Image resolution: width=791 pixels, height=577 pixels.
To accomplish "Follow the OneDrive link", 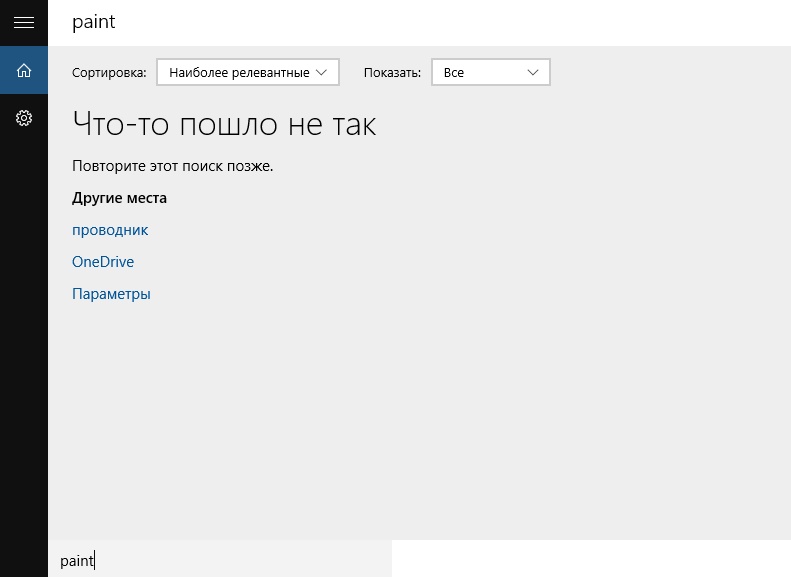I will (103, 262).
